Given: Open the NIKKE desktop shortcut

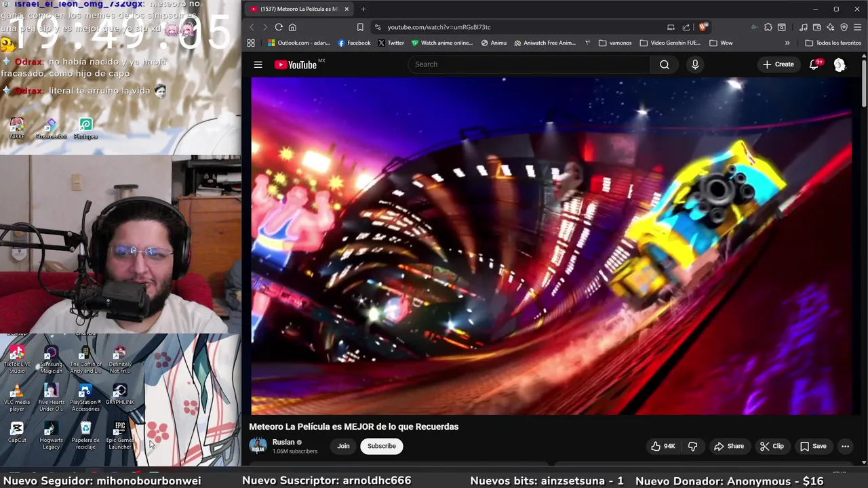Looking at the screenshot, I should (17, 128).
